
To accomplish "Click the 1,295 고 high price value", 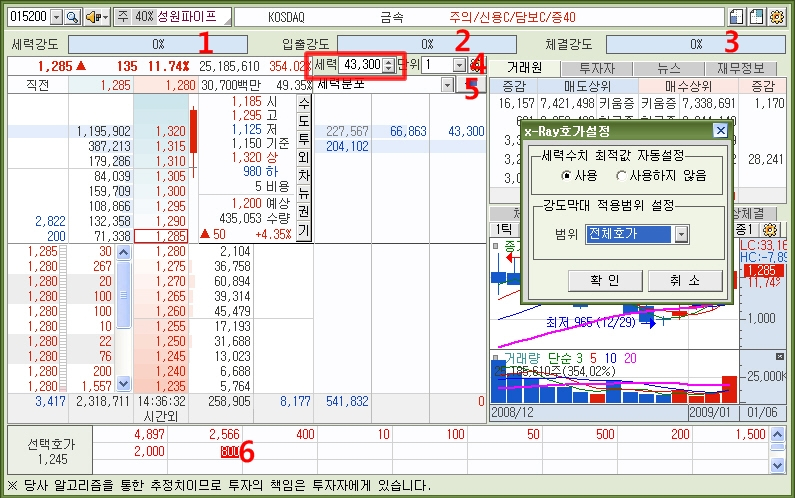I will tap(246, 115).
